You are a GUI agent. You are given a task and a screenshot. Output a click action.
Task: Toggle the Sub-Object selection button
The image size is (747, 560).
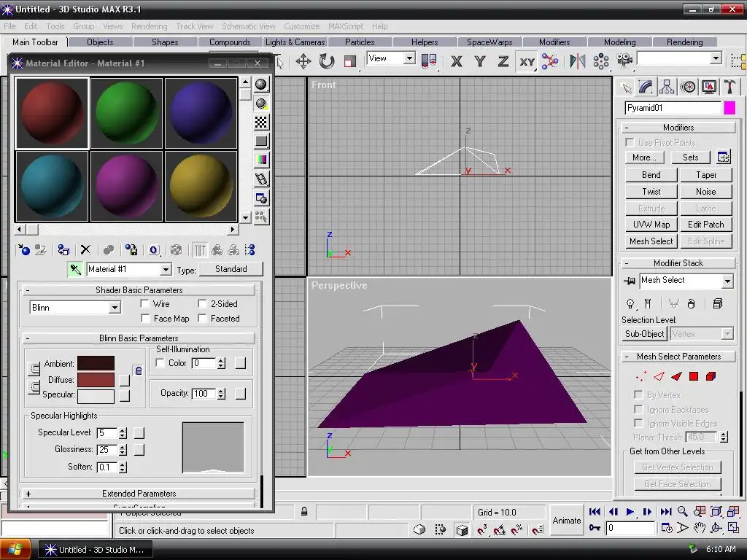645,334
